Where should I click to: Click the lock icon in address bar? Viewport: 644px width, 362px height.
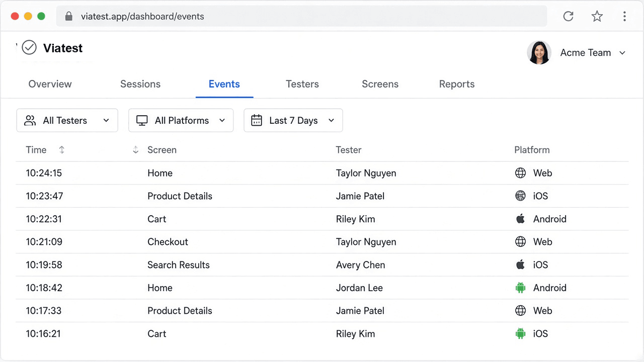(69, 16)
